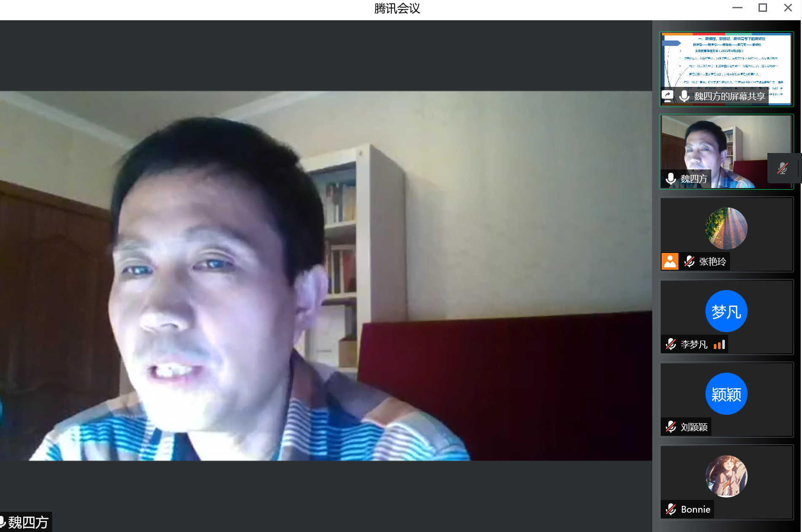Viewport: 802px width, 532px height.
Task: Click Bonnie's anime avatar picture
Action: coord(726,476)
